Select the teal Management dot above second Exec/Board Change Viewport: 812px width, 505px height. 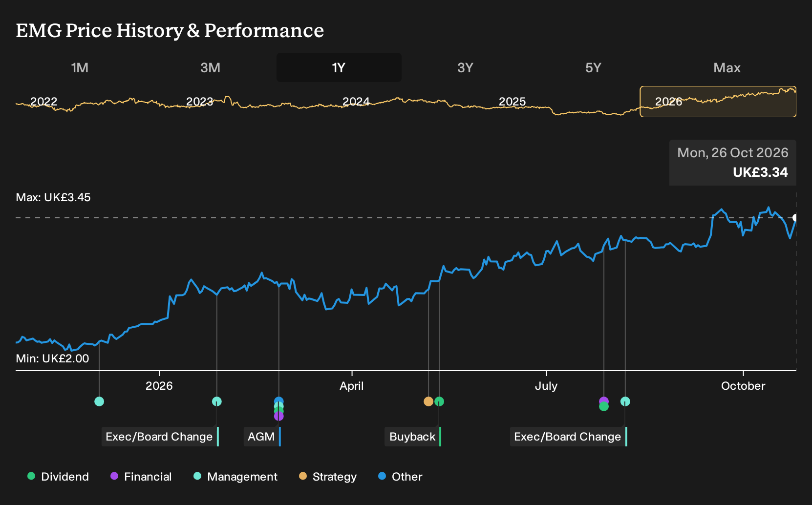click(625, 401)
